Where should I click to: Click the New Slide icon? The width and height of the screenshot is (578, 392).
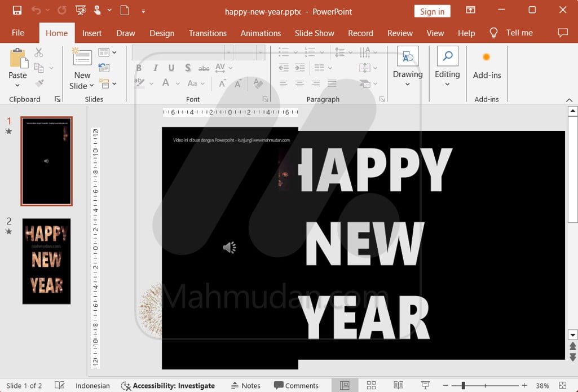82,58
